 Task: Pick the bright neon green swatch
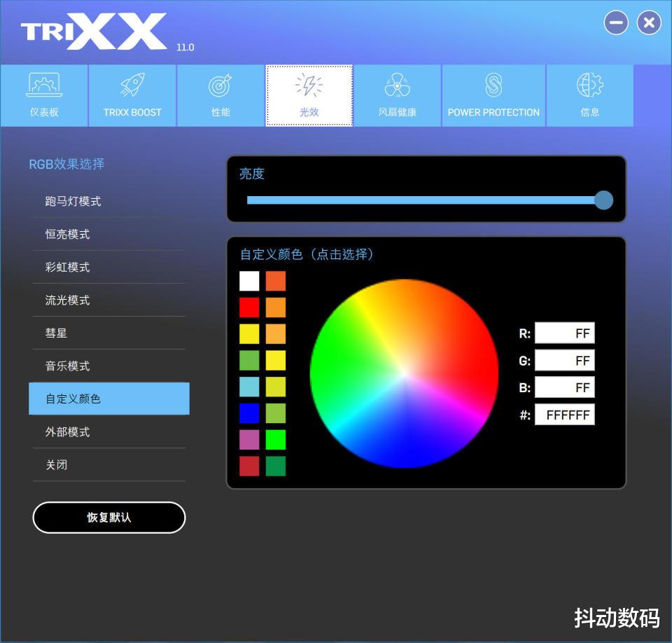pyautogui.click(x=276, y=440)
